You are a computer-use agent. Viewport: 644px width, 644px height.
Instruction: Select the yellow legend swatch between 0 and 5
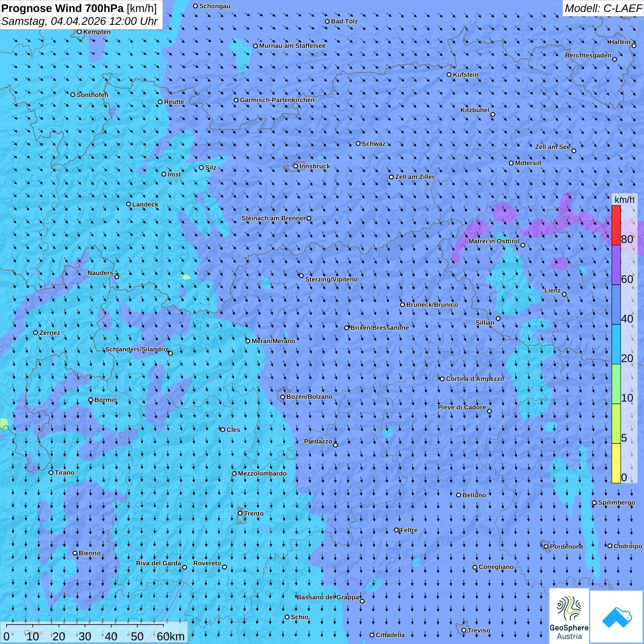[616, 463]
